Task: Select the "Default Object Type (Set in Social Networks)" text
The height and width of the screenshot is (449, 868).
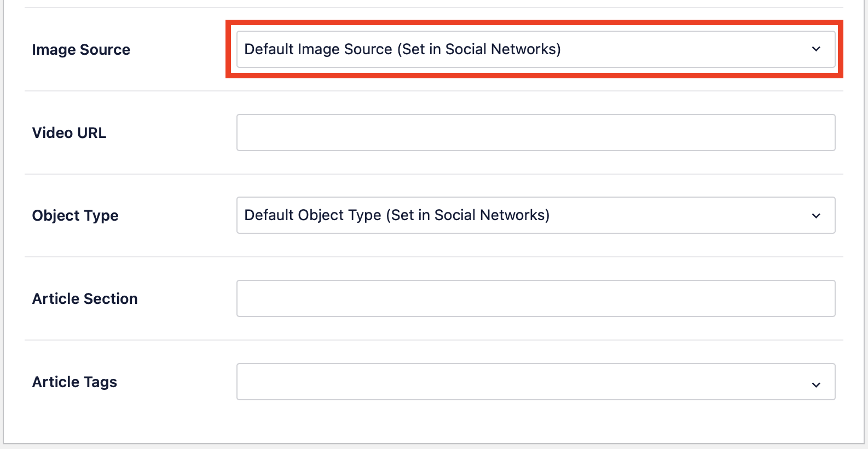Action: point(397,215)
